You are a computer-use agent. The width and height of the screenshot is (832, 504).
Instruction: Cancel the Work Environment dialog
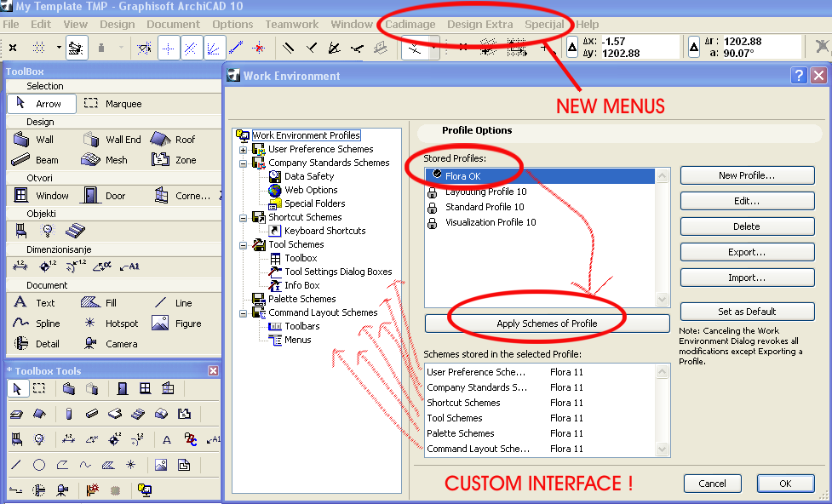(x=712, y=484)
